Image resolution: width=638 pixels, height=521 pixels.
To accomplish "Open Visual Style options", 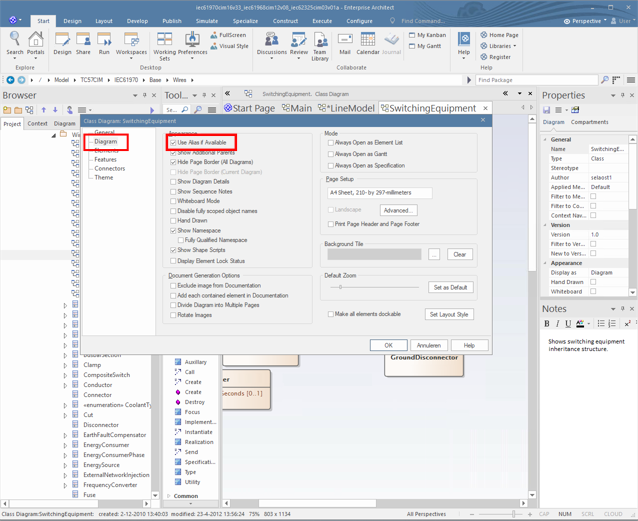I will pos(229,46).
